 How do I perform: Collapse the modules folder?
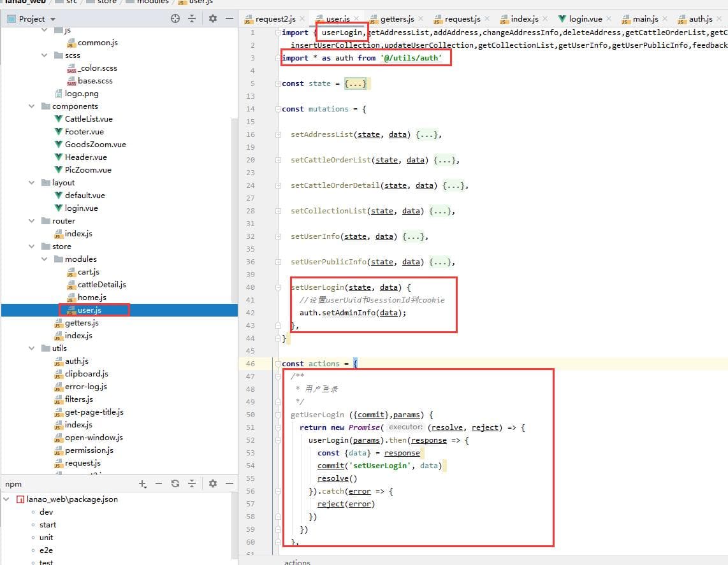click(45, 259)
